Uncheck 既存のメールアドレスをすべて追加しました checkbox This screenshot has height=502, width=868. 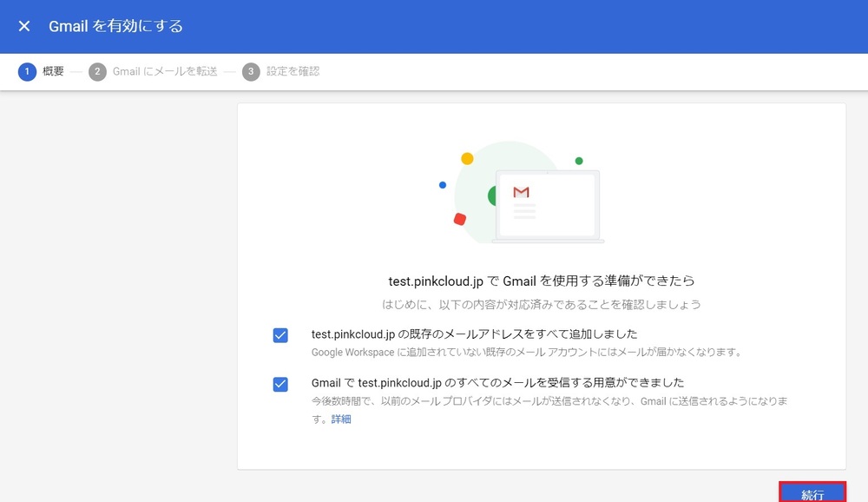(280, 335)
